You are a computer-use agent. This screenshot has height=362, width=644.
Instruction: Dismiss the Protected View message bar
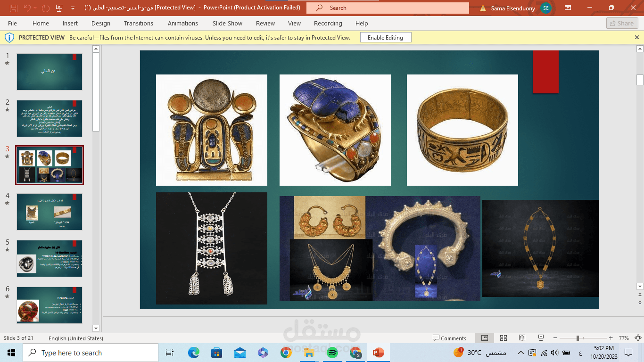point(637,37)
